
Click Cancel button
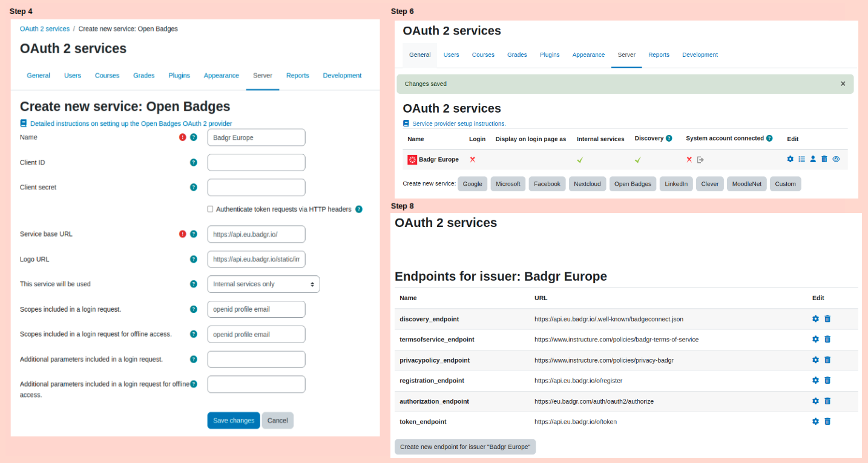click(278, 421)
